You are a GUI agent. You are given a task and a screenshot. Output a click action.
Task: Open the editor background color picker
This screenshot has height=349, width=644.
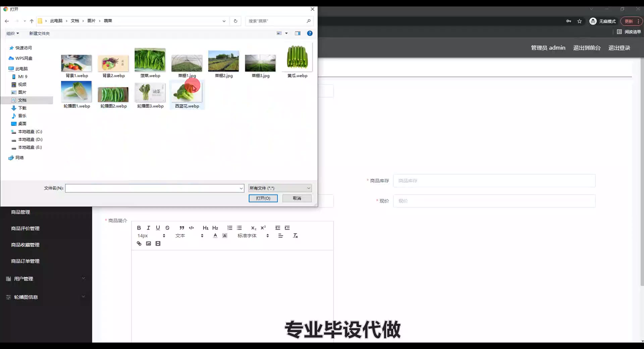(x=225, y=236)
